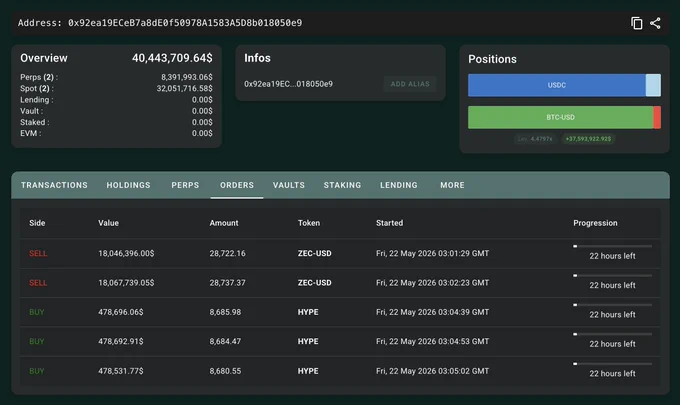Click the EVM row label in Overview
The height and width of the screenshot is (405, 680).
click(31, 133)
